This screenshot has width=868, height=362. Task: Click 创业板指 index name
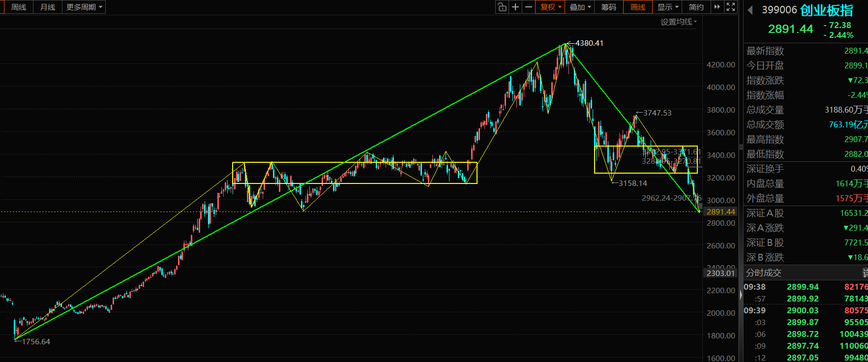826,10
